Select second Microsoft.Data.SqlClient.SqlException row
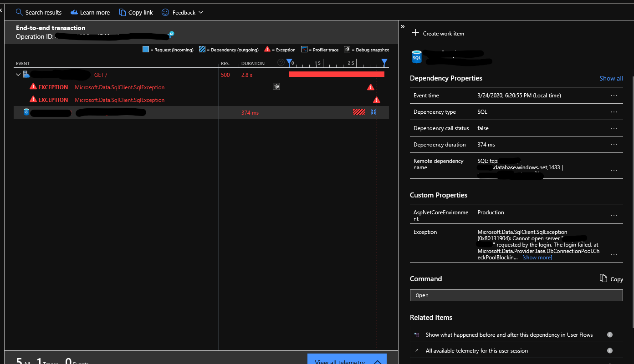Viewport: 634px width, 364px height. tap(120, 100)
